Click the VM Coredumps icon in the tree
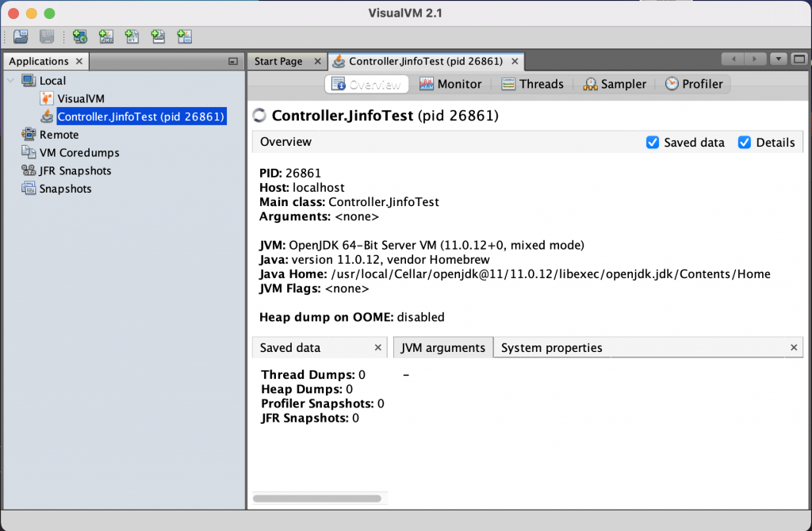This screenshot has width=812, height=531. [x=29, y=152]
